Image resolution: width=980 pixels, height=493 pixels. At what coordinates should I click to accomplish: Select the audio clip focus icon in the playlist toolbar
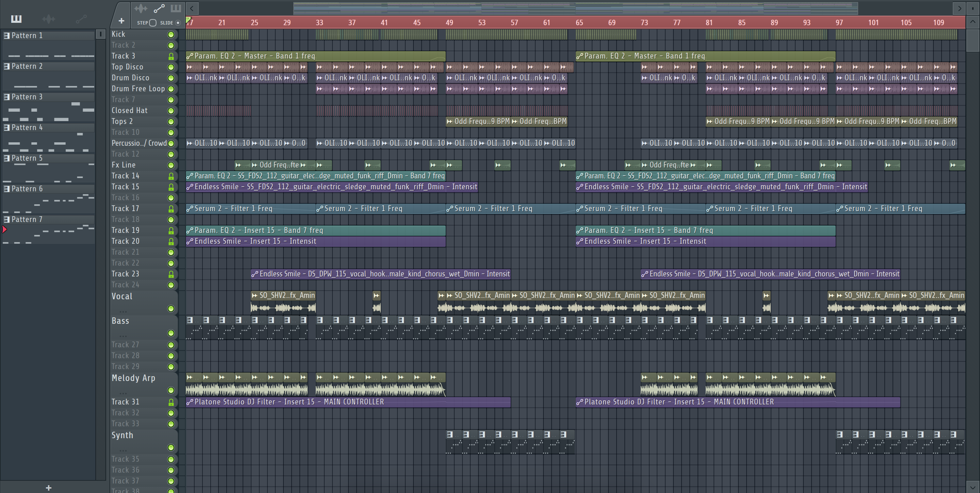click(x=141, y=9)
